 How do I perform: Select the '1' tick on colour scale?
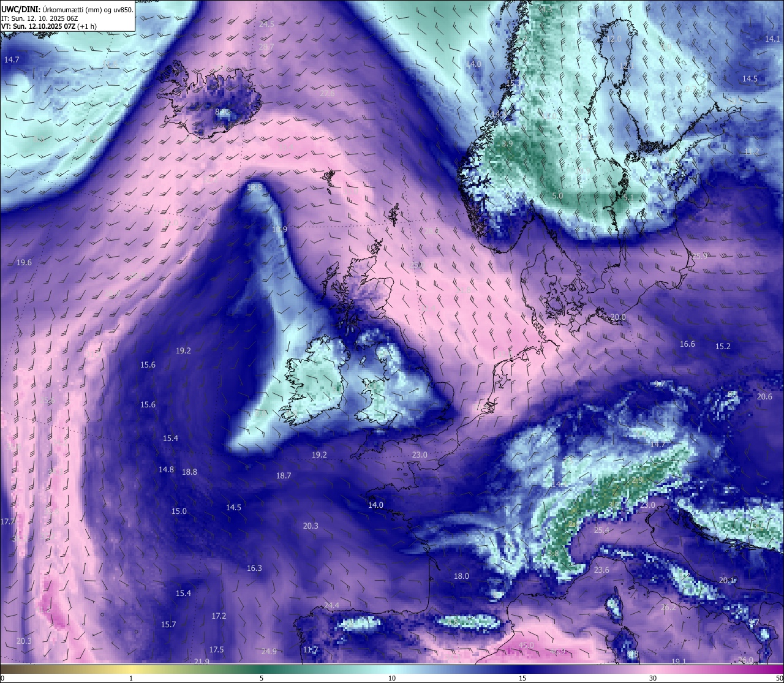(x=131, y=678)
